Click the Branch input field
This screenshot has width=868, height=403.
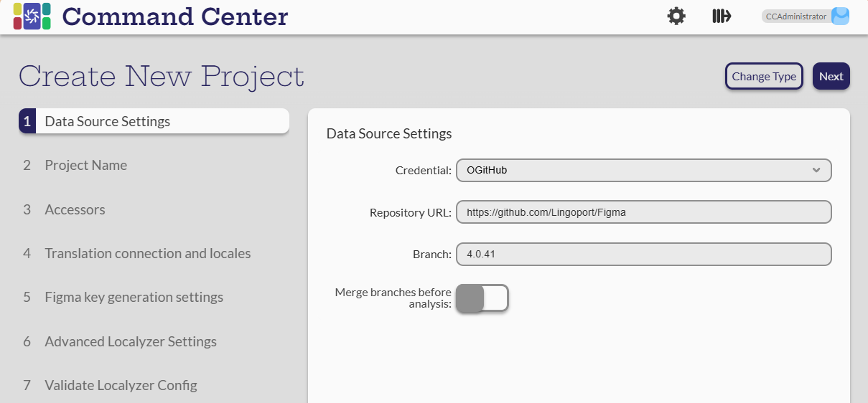pos(643,255)
